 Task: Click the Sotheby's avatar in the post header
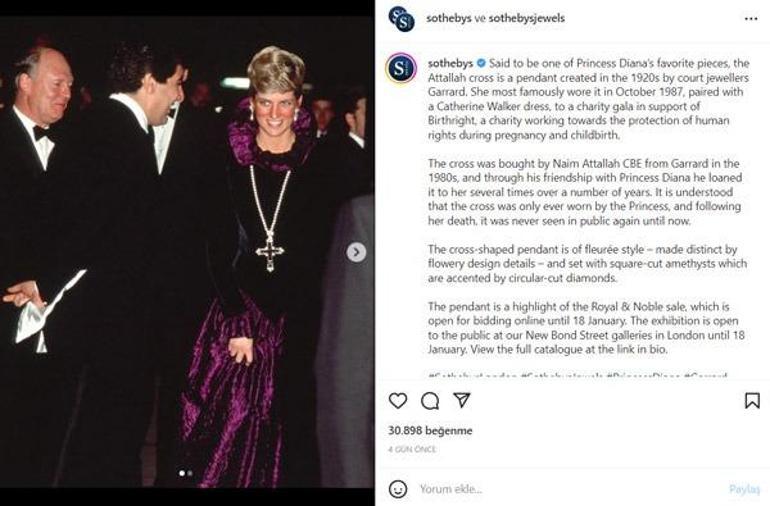[x=401, y=18]
